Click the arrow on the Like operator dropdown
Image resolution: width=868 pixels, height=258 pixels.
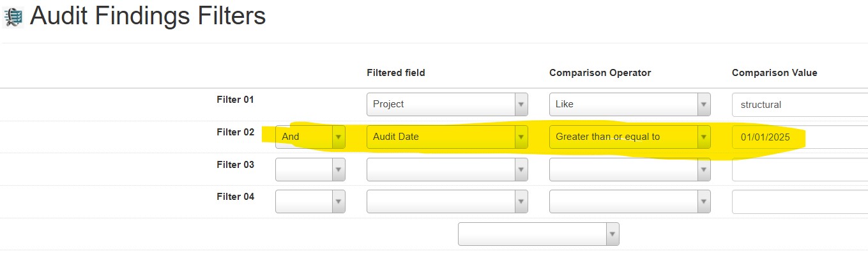704,104
